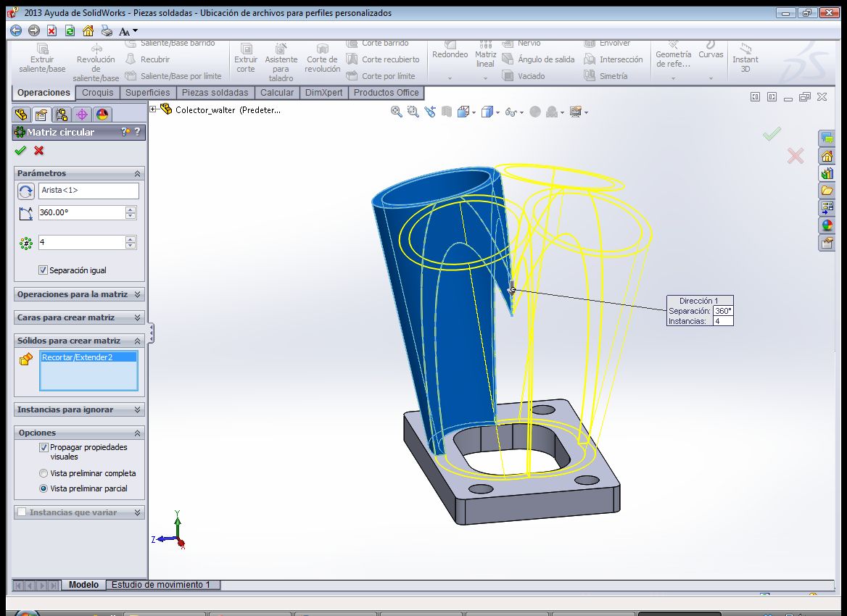Collapse the Parámetros section
The height and width of the screenshot is (616, 847).
coord(137,173)
